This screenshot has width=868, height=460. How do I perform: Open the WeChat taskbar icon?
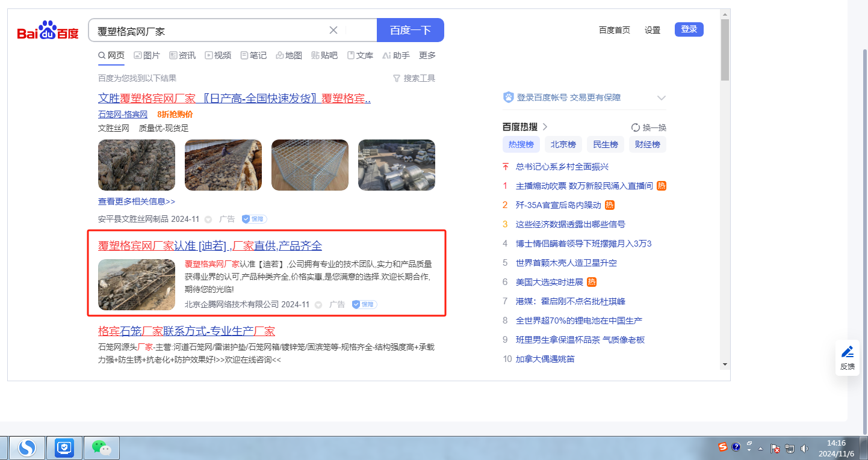tap(101, 447)
